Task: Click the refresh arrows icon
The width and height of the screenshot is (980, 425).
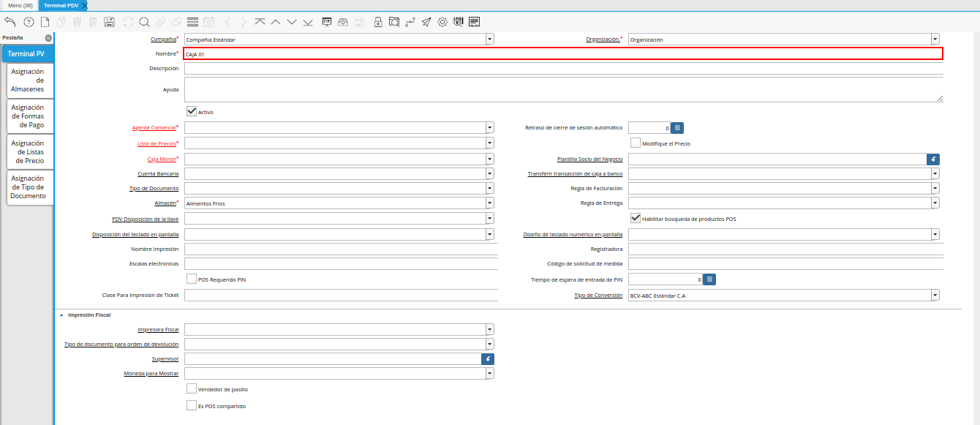Action: [129, 22]
